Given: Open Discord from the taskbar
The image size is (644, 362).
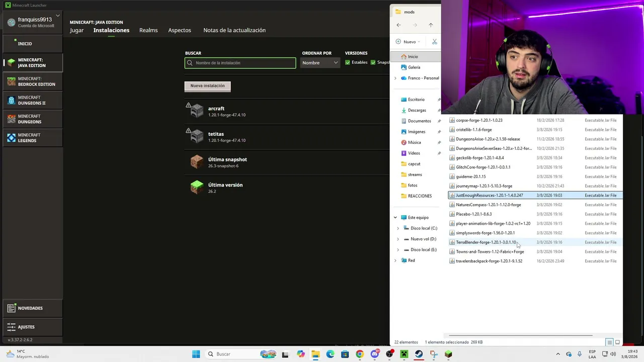Looking at the screenshot, I should (x=374, y=354).
